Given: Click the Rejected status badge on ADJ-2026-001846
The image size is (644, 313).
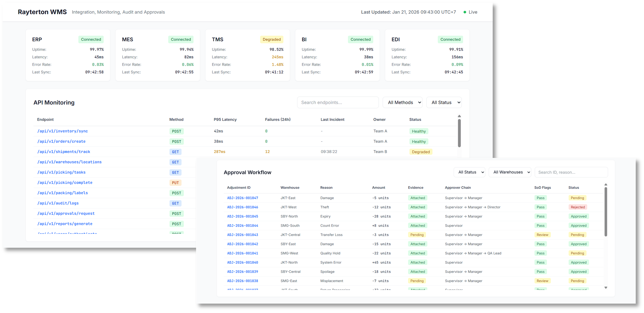Looking at the screenshot, I should coord(578,207).
